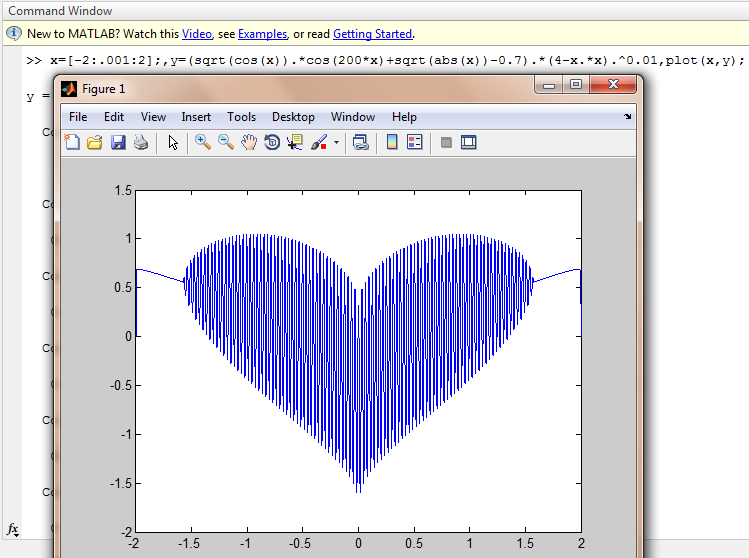The height and width of the screenshot is (558, 749).
Task: Enable the Rotate 3D tool
Action: pyautogui.click(x=272, y=143)
